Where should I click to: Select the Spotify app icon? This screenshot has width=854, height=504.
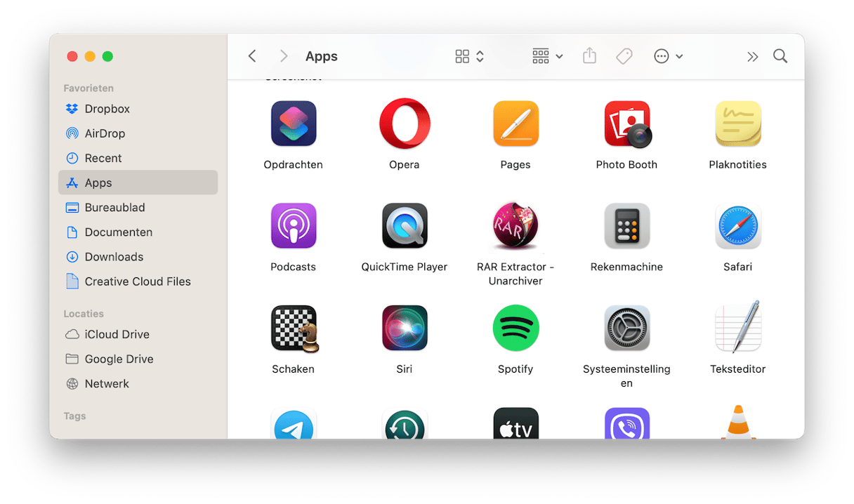(515, 329)
